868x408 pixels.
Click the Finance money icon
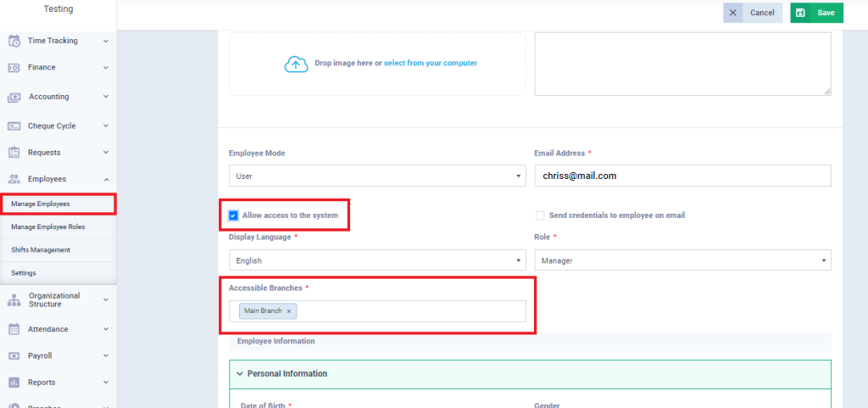click(x=14, y=68)
